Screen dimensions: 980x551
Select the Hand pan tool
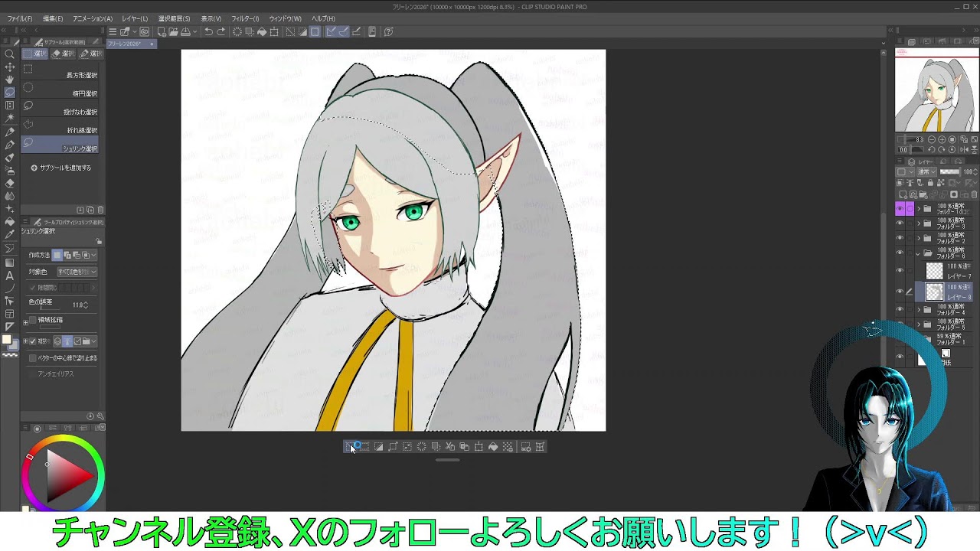(x=9, y=80)
